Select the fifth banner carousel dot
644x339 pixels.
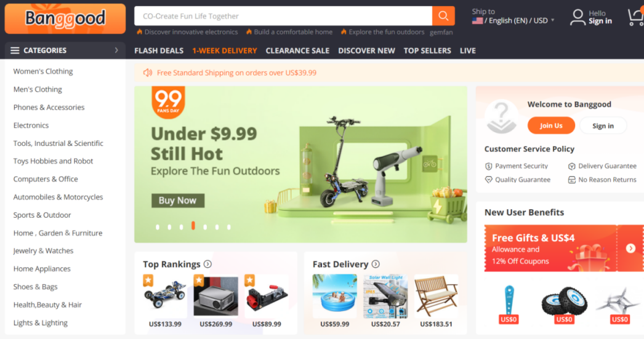[205, 227]
